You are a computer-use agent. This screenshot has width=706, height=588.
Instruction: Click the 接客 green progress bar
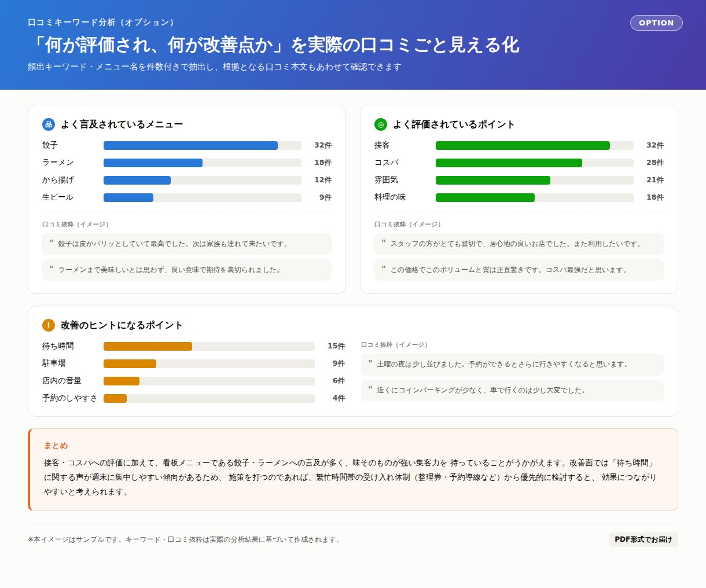pyautogui.click(x=535, y=146)
